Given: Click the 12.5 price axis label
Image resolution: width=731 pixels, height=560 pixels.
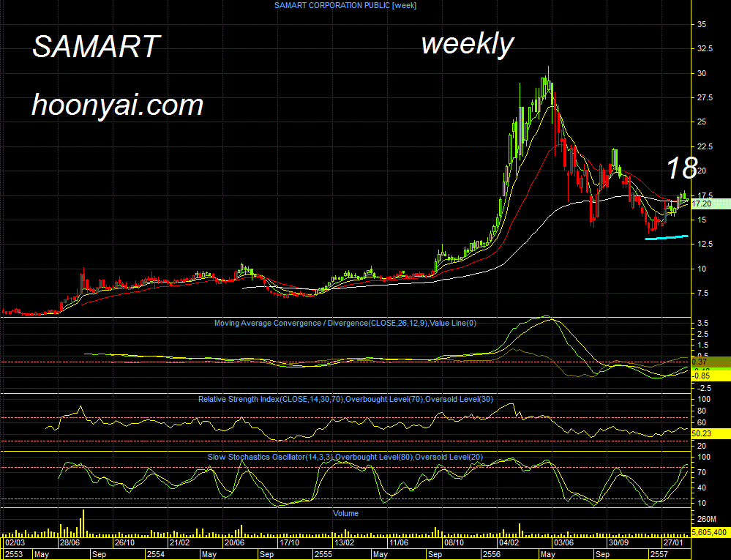Looking at the screenshot, I should click(x=705, y=244).
